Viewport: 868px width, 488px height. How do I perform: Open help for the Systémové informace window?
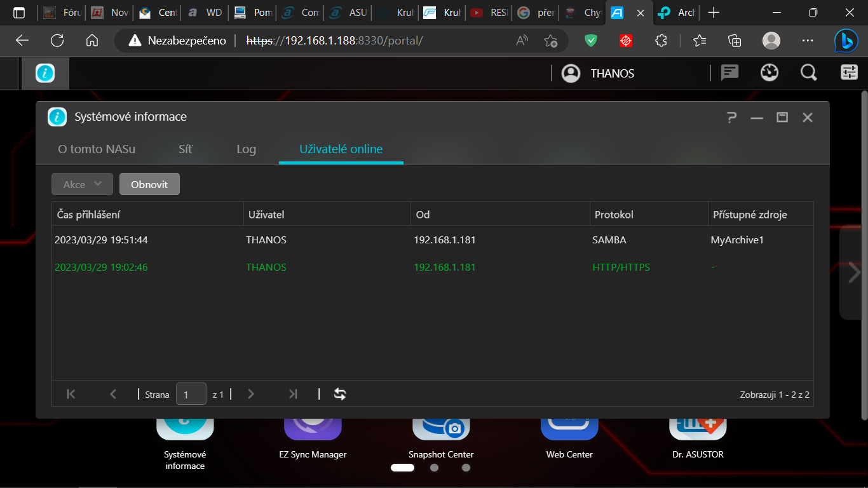point(731,117)
